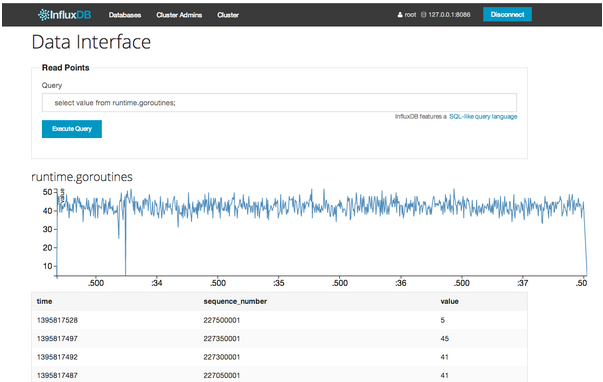The height and width of the screenshot is (382, 603).
Task: Click the :37 tick on chart axis
Action: (x=522, y=283)
